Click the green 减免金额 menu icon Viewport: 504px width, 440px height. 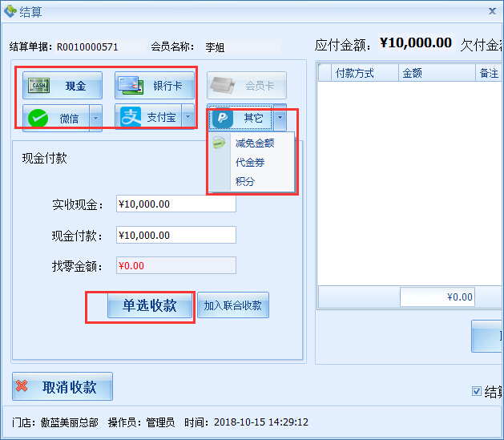coord(219,143)
